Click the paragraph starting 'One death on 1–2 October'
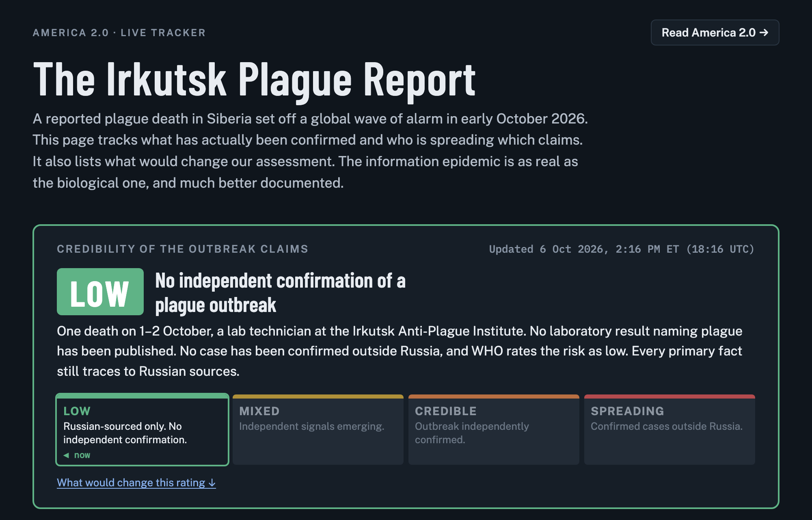The width and height of the screenshot is (812, 520). [400, 351]
